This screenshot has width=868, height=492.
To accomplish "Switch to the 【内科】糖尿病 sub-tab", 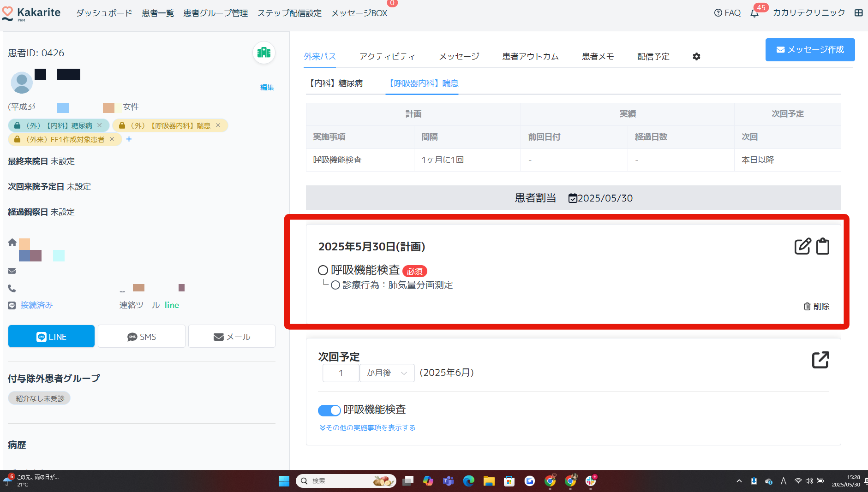I will coord(336,83).
